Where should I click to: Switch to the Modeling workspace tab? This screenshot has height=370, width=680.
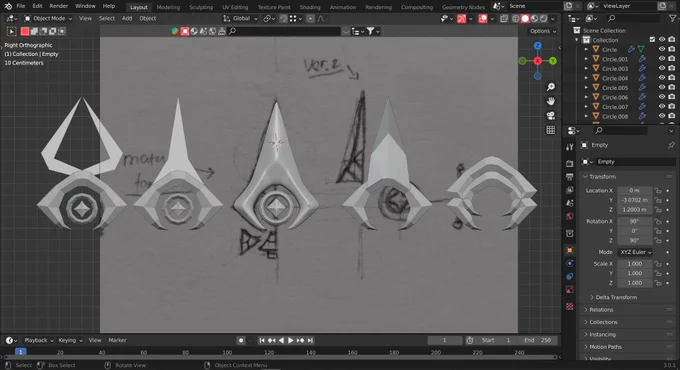click(168, 7)
